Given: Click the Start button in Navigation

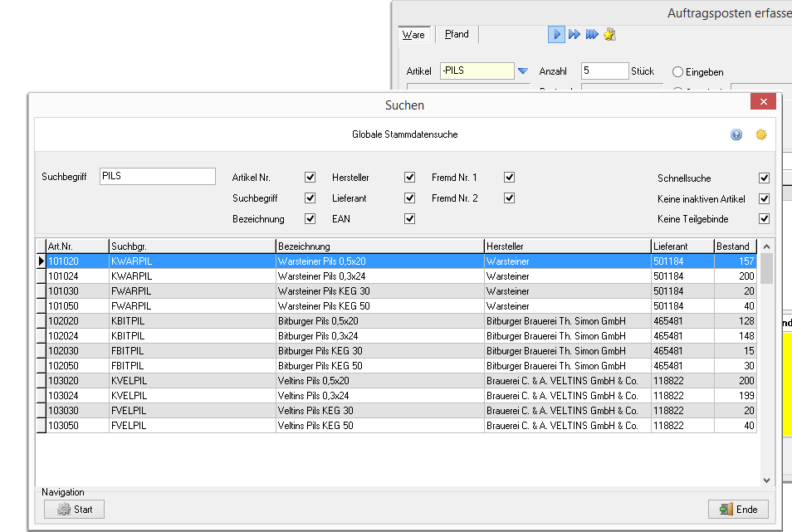Looking at the screenshot, I should tap(74, 510).
